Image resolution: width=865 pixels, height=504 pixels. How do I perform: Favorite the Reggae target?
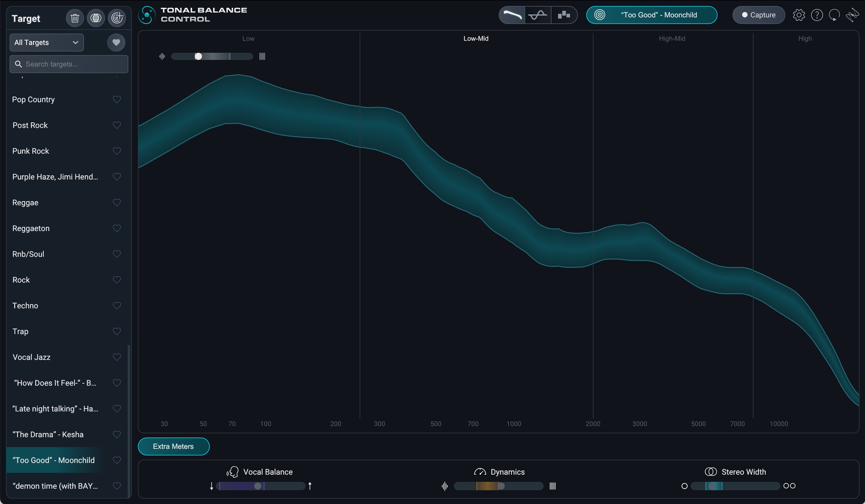(x=117, y=203)
